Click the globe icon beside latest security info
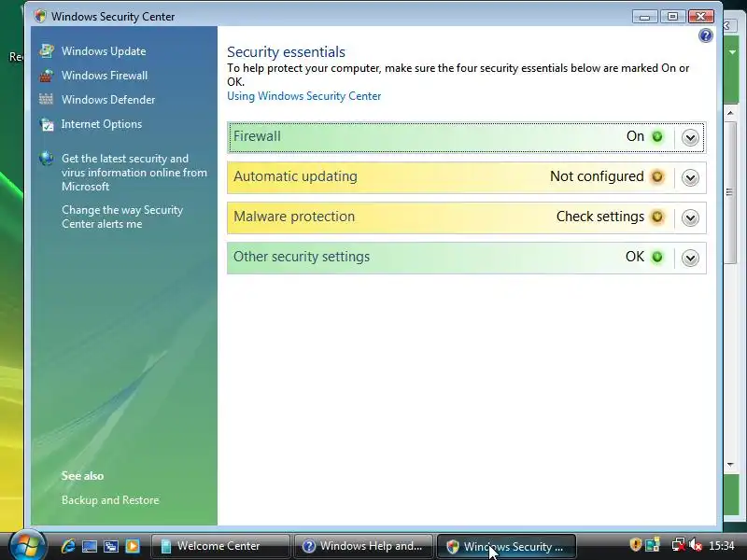Screen dimensions: 747x560 (46, 159)
